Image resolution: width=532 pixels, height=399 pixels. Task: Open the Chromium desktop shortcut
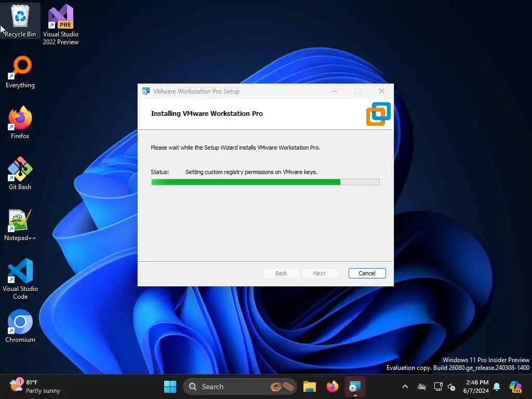(20, 326)
